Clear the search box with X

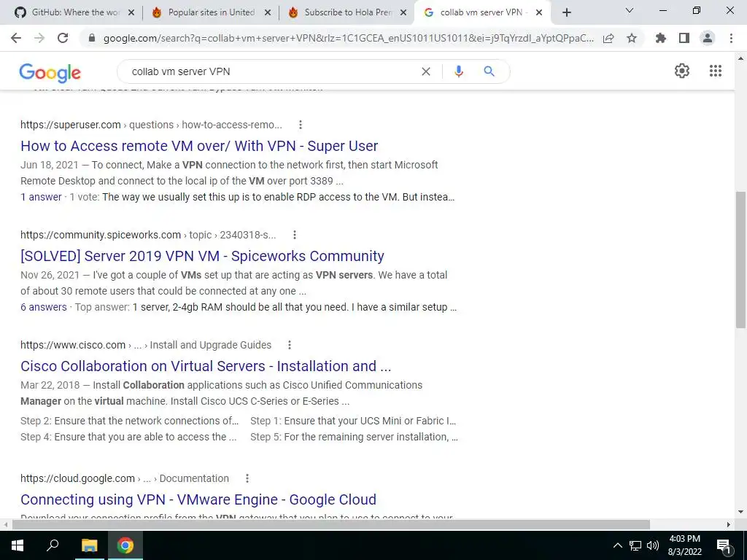click(426, 71)
